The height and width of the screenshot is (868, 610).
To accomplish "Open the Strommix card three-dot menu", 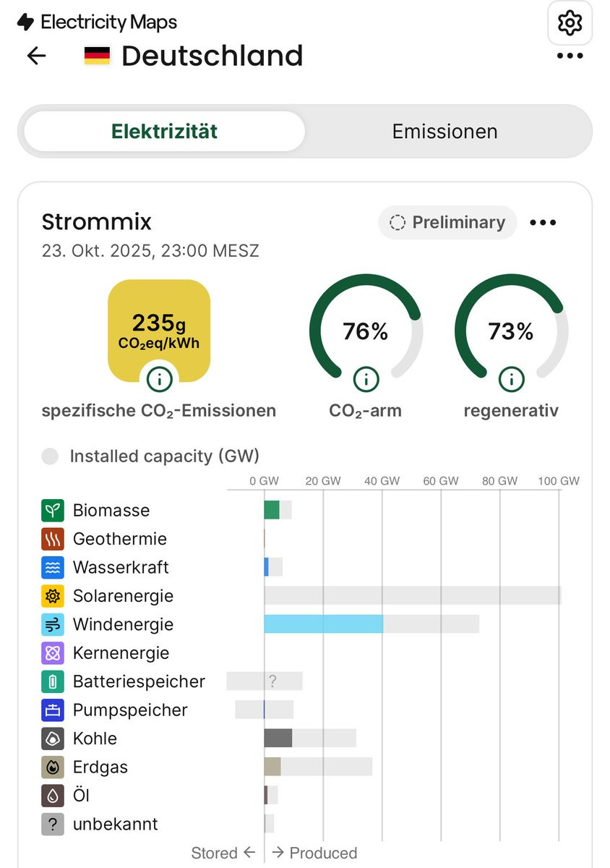I will [544, 223].
